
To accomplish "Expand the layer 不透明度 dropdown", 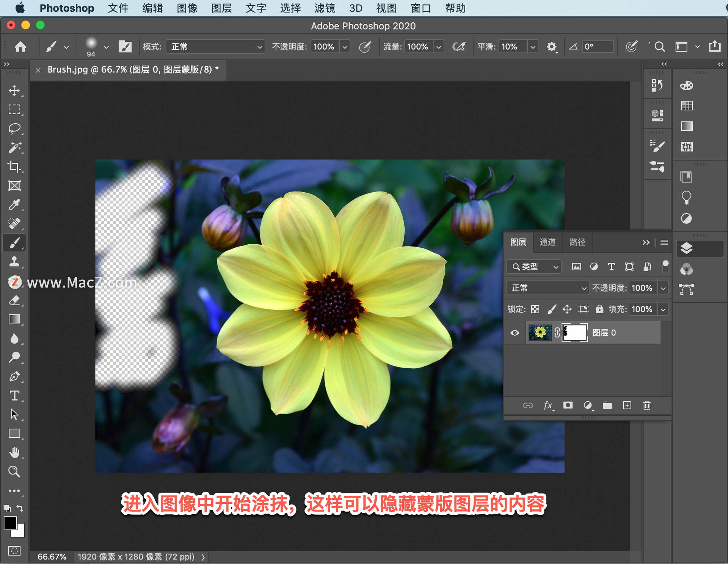I will [663, 288].
